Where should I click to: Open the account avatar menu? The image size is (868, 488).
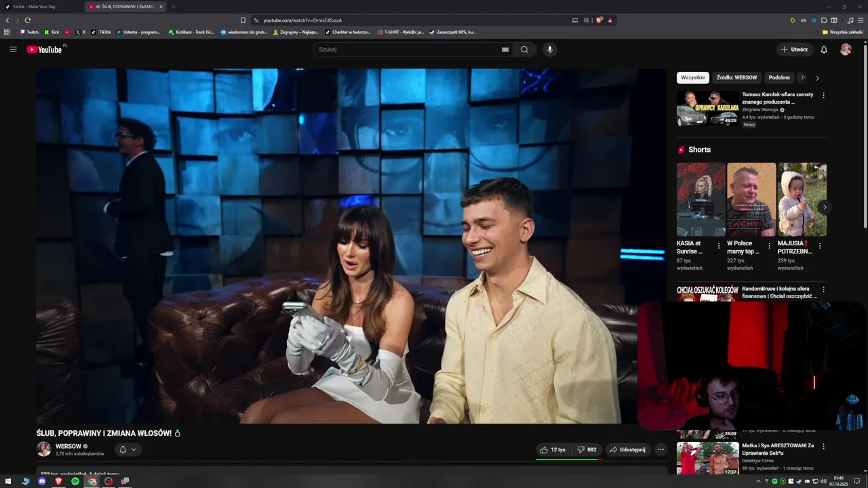coord(846,49)
